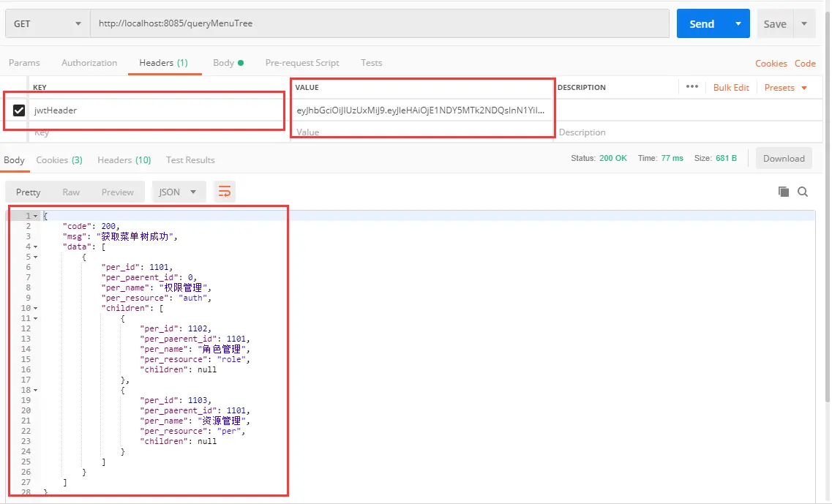Click the 681 B size value
The width and height of the screenshot is (832, 504).
click(x=727, y=158)
